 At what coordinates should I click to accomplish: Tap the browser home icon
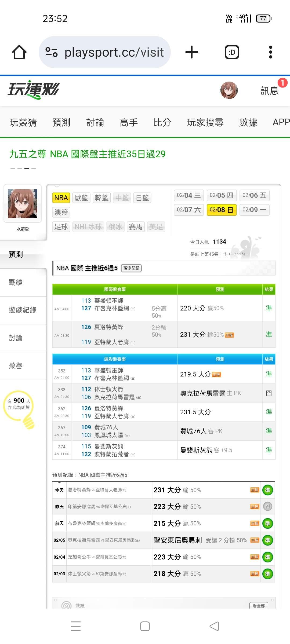point(19,52)
